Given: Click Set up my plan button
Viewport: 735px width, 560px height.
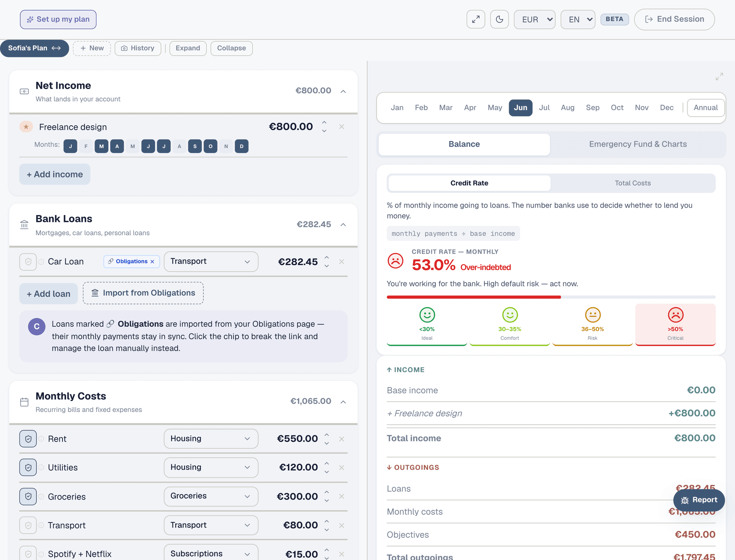Looking at the screenshot, I should [x=58, y=20].
